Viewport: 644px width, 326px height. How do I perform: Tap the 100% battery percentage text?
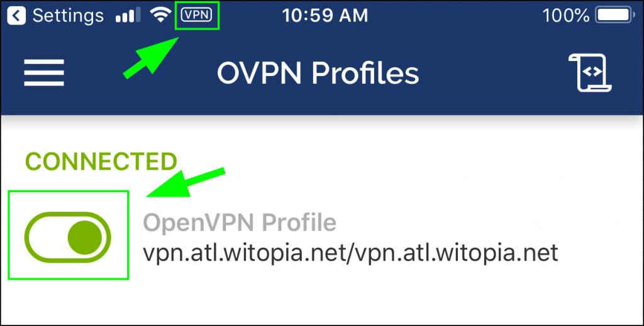click(566, 16)
